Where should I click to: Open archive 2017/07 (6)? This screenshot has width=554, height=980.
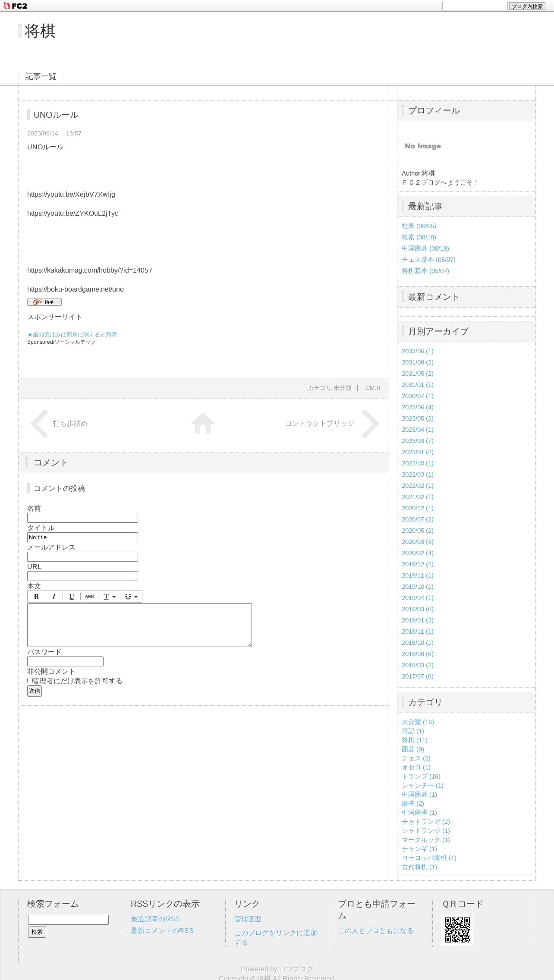(x=418, y=676)
